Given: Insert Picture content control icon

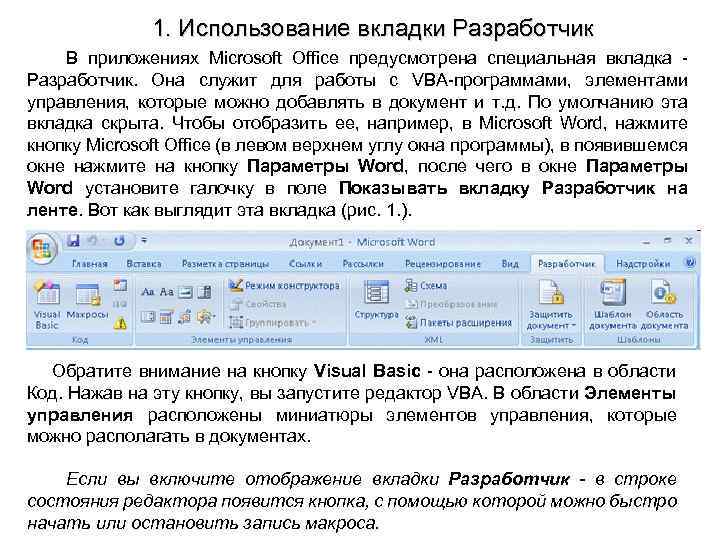Looking at the screenshot, I should [185, 292].
